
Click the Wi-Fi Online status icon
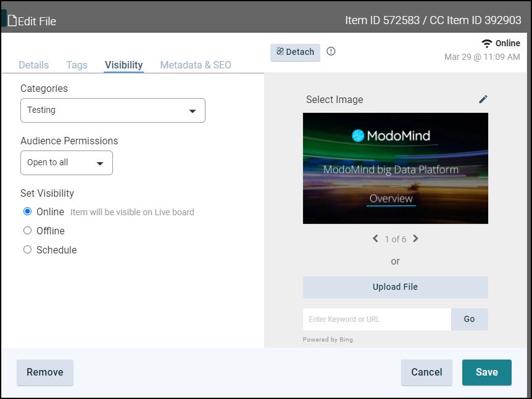[487, 44]
